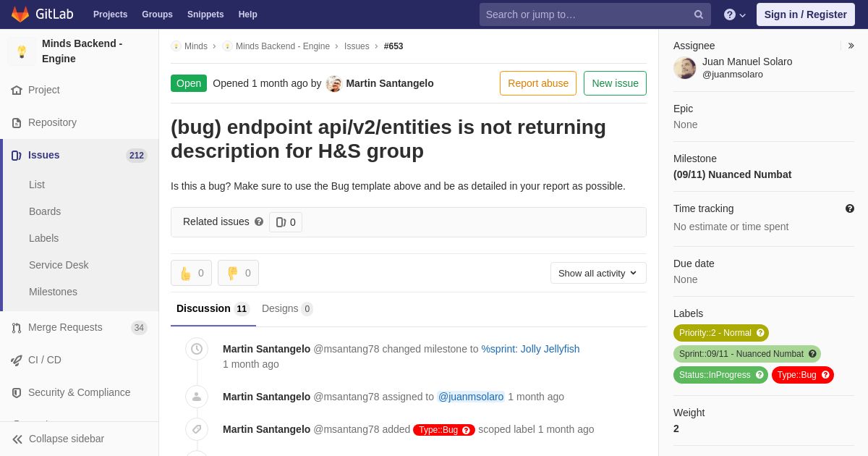Open the Issues breadcrumb link
Viewport: 868px width, 456px height.
[x=357, y=46]
